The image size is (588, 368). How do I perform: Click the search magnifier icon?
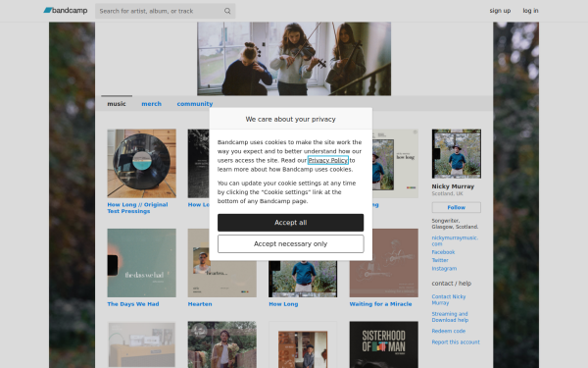point(227,11)
